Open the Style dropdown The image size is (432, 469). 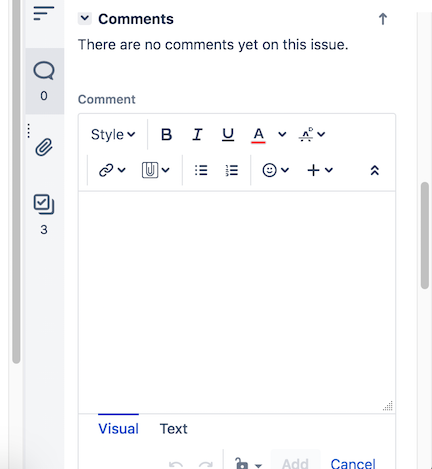[x=113, y=135]
